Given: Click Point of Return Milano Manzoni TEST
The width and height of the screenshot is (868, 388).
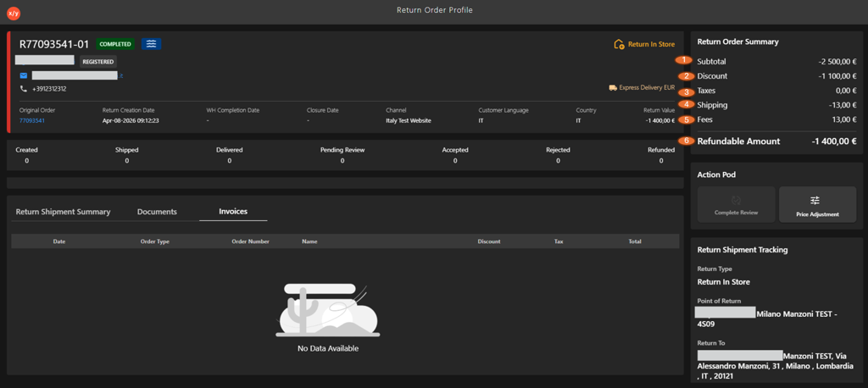Looking at the screenshot, I should coord(768,319).
